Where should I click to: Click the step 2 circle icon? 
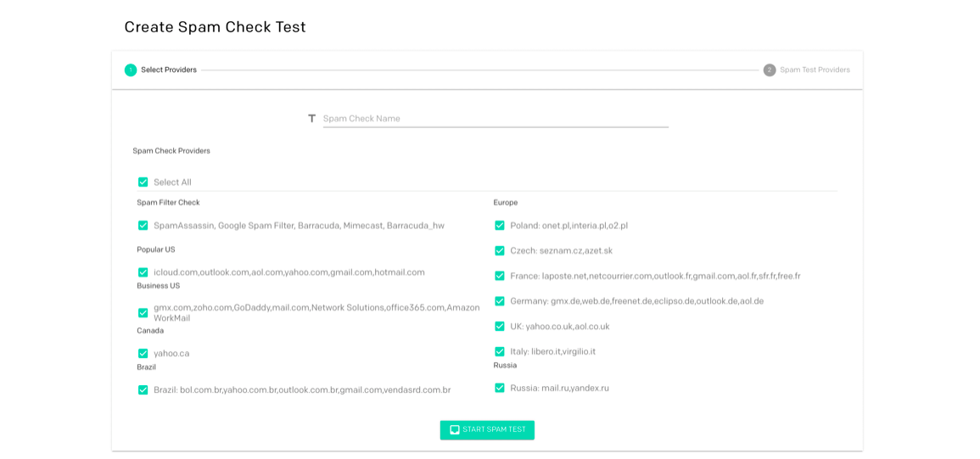(x=770, y=70)
